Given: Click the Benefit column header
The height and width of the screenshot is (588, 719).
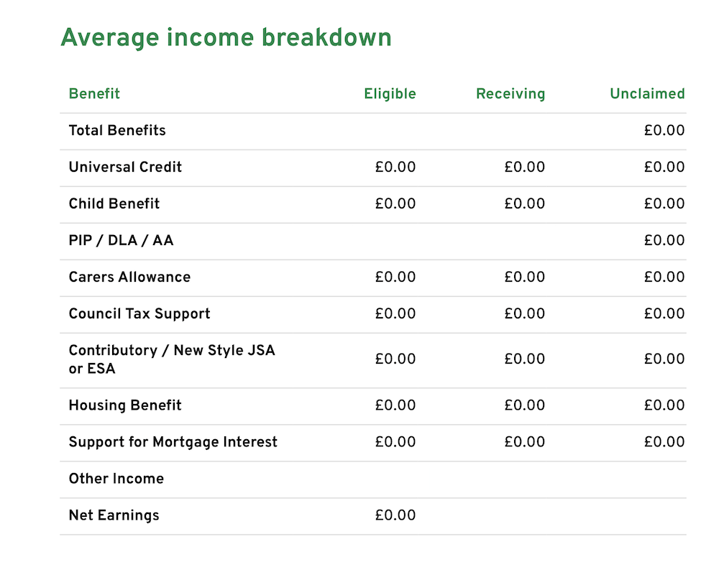Looking at the screenshot, I should click(x=94, y=94).
